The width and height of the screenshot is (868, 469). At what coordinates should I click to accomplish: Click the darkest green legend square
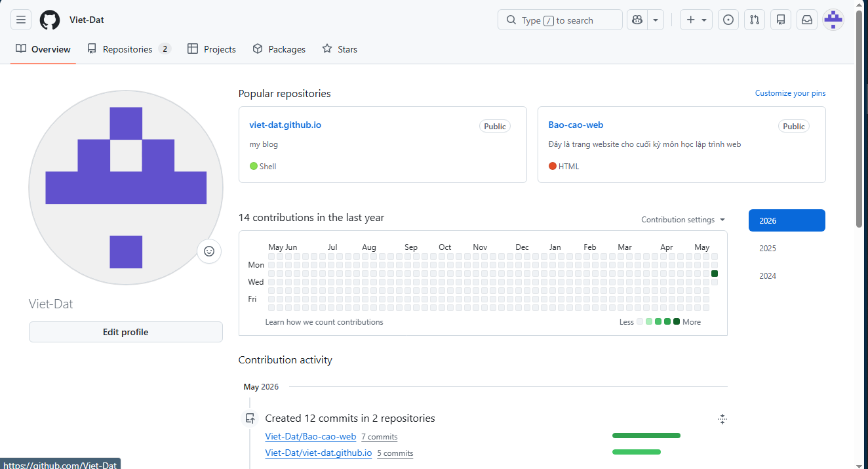click(677, 321)
